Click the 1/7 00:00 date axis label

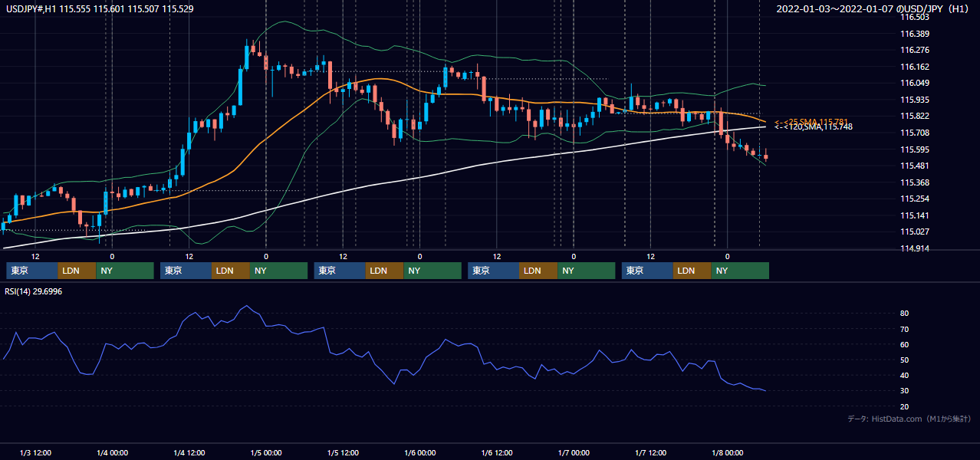[574, 452]
